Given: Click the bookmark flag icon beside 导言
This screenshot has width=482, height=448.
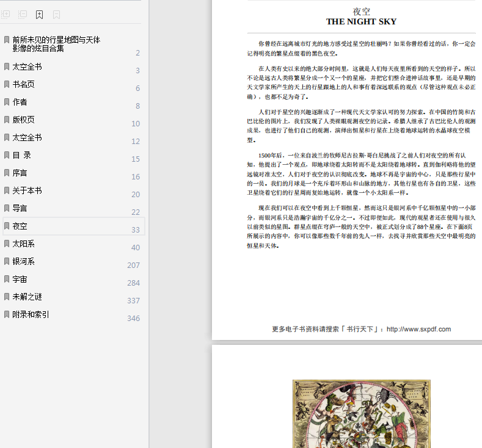Looking at the screenshot, I should [7, 208].
